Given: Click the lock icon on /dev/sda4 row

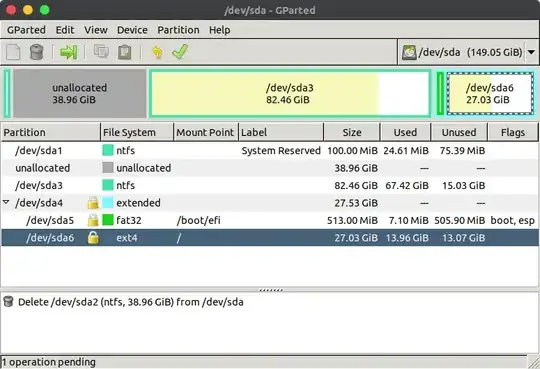Looking at the screenshot, I should [x=93, y=203].
